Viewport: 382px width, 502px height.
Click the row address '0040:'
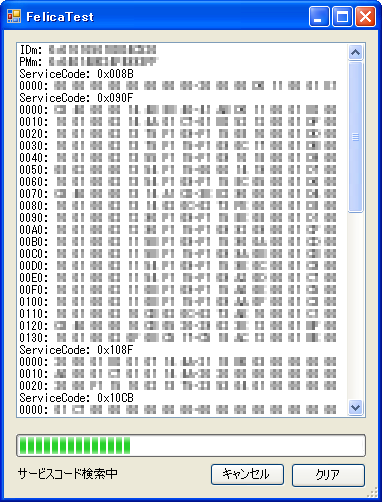coord(34,158)
